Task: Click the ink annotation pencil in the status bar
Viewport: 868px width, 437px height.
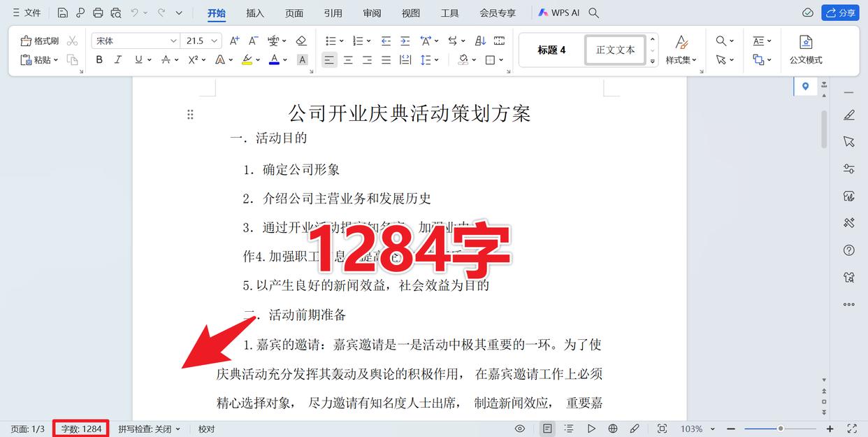Action: 635,428
